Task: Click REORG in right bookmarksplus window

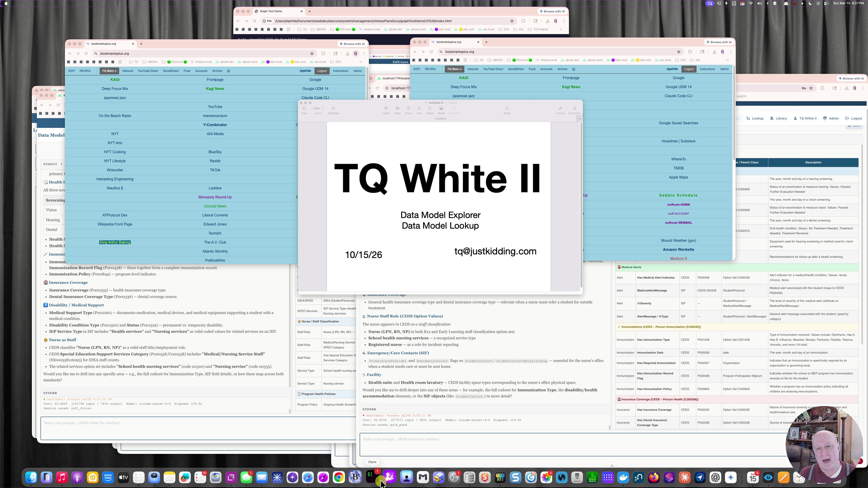Action: pyautogui.click(x=430, y=69)
